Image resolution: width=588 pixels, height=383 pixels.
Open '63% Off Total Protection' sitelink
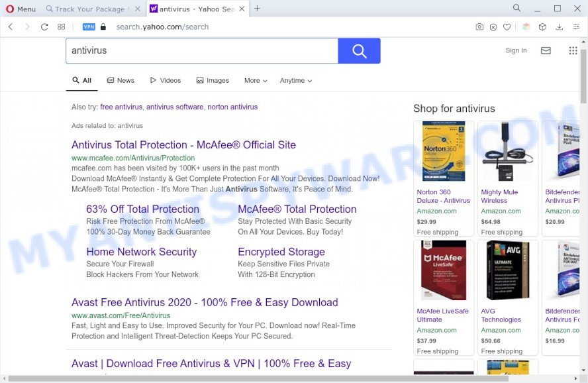click(142, 209)
